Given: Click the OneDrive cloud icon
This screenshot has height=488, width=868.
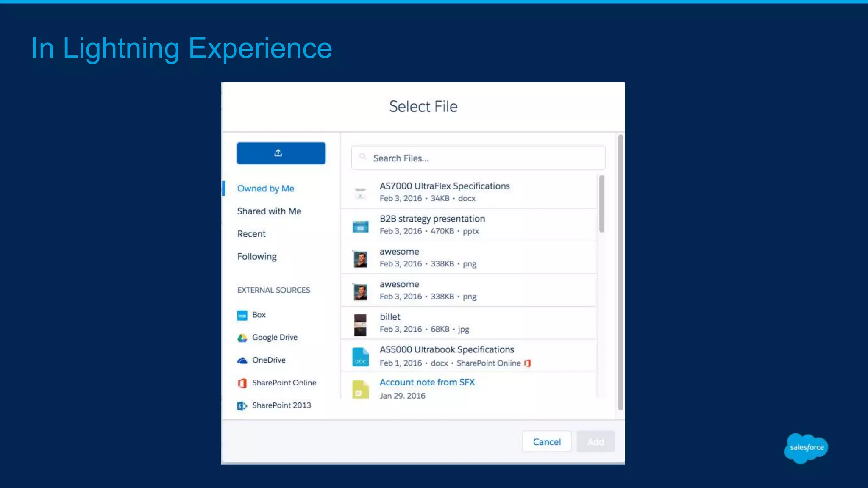Looking at the screenshot, I should pos(242,360).
